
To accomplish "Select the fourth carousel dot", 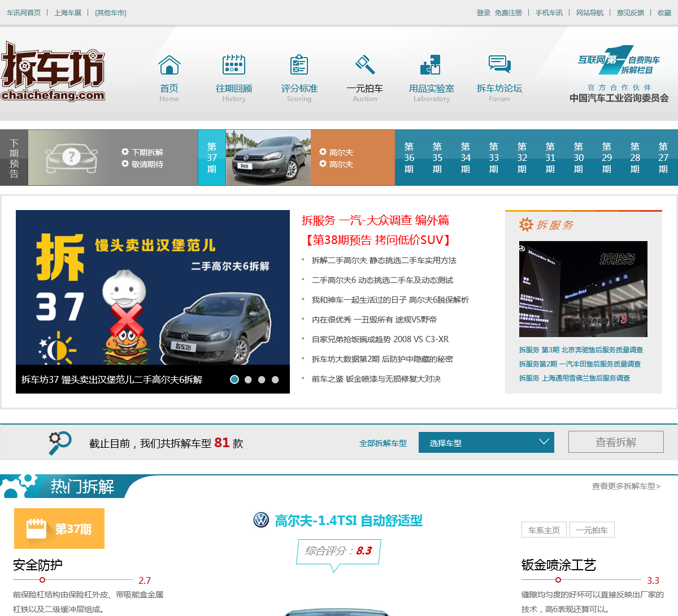I will [x=275, y=379].
